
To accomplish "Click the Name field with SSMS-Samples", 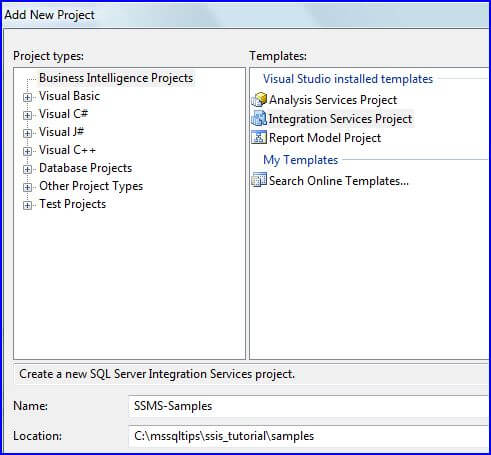I will (x=309, y=406).
